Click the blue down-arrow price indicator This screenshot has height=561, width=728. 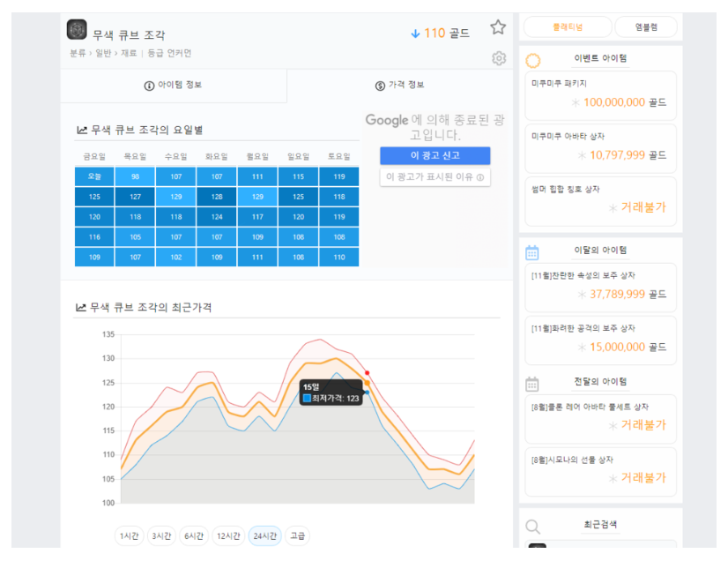(x=415, y=34)
